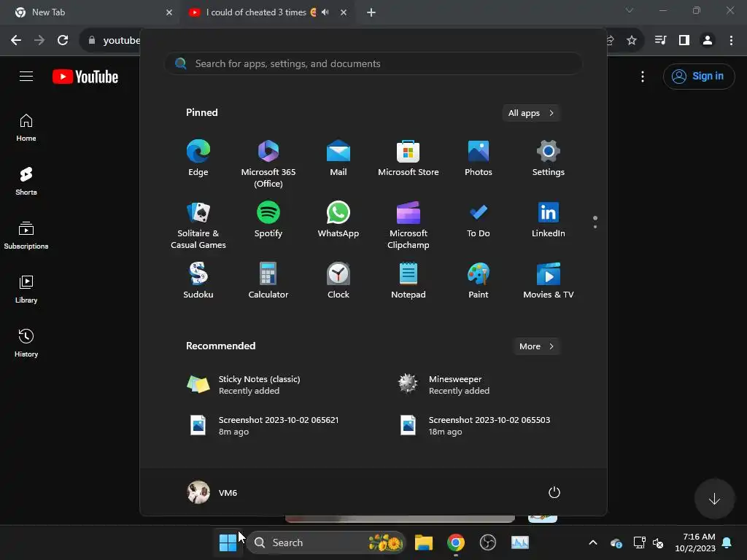The height and width of the screenshot is (560, 747).
Task: Launch Microsoft 365 (Office)
Action: 268,163
